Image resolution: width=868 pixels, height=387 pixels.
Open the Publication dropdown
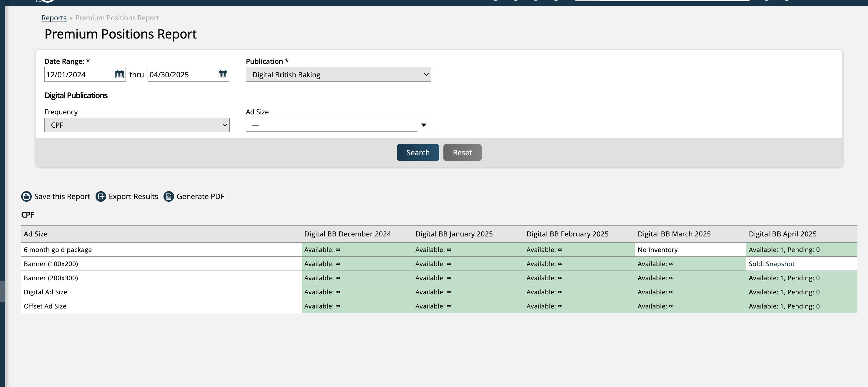[x=338, y=74]
